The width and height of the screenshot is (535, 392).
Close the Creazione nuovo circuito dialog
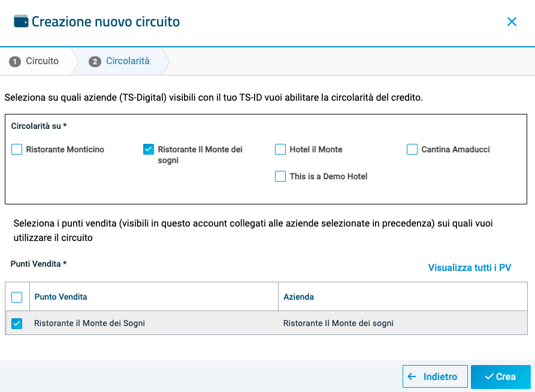pyautogui.click(x=512, y=22)
